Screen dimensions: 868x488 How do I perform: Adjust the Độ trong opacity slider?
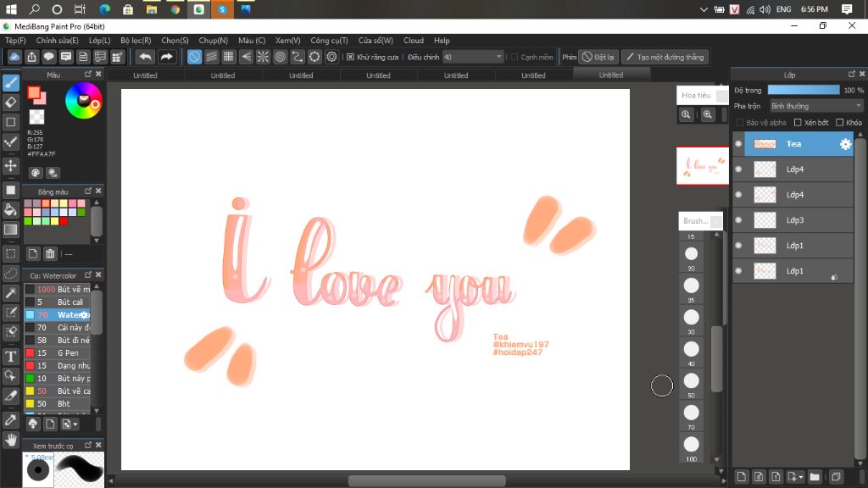pyautogui.click(x=804, y=90)
